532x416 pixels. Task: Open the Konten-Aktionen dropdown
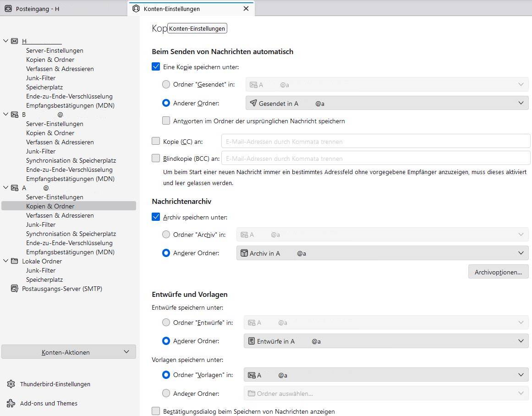pos(69,352)
